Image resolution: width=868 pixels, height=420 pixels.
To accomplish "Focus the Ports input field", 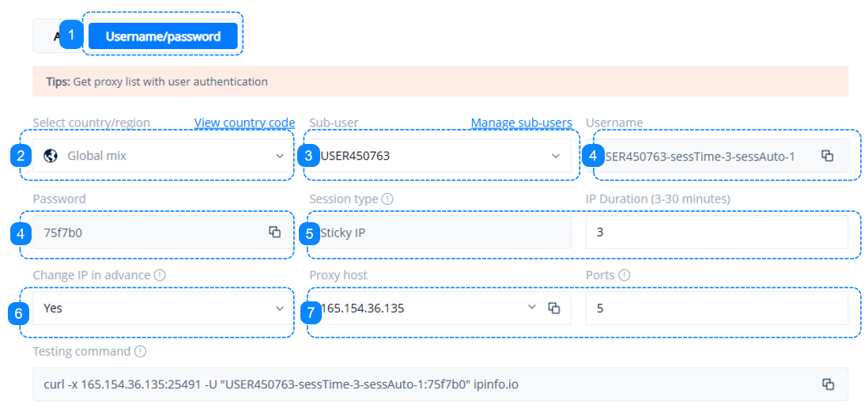I will pyautogui.click(x=715, y=308).
